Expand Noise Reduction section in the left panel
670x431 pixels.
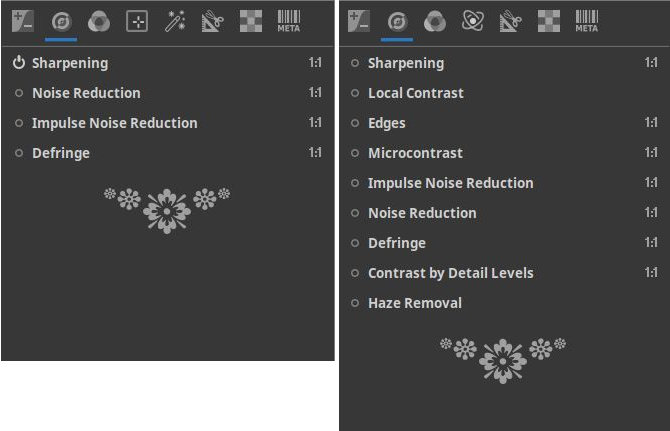[86, 93]
